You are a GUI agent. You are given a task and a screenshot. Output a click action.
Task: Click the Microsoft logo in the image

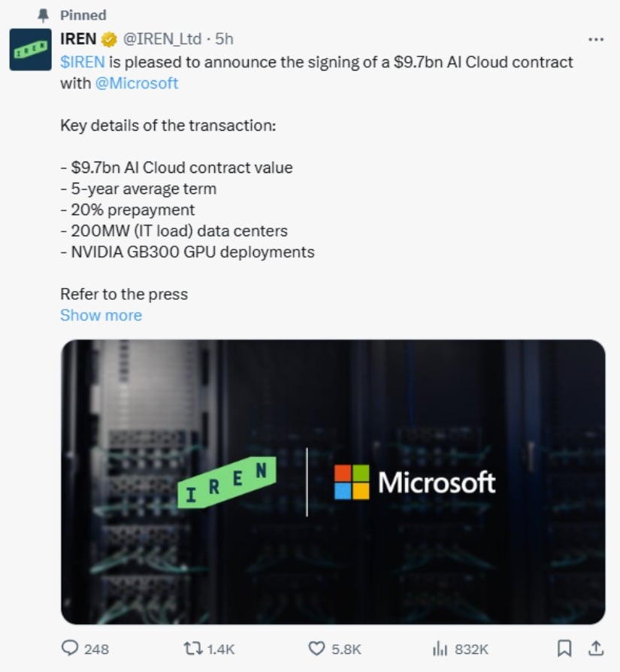point(414,482)
